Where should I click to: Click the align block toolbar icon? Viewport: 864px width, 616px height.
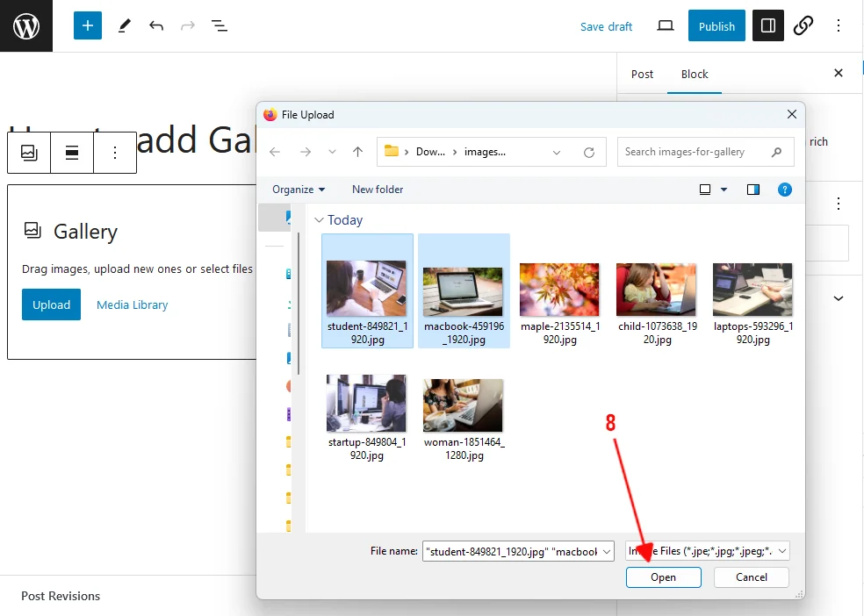(73, 153)
